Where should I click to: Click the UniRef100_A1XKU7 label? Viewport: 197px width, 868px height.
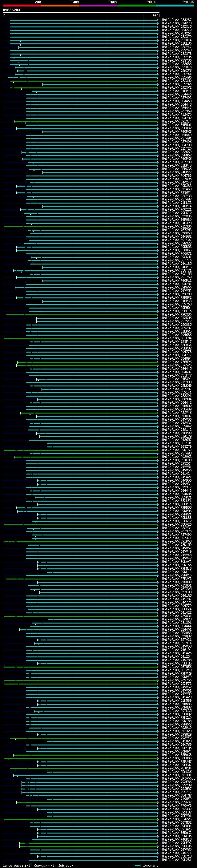point(177,416)
